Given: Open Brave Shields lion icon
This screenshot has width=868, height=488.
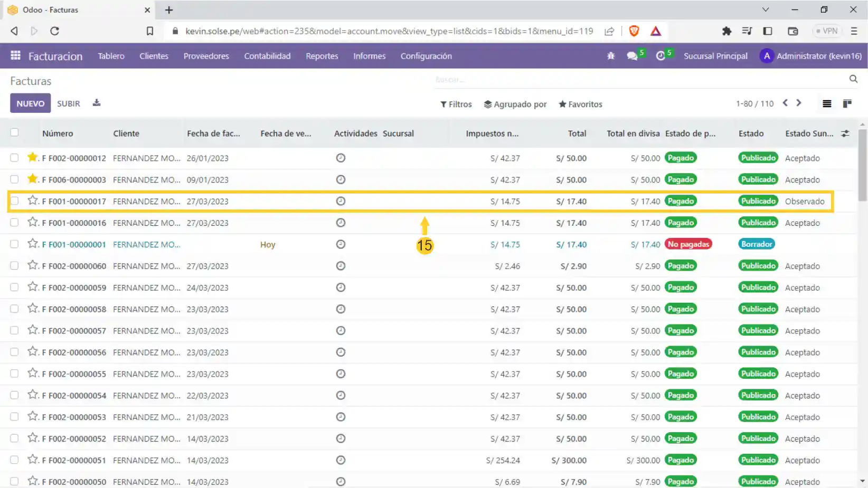Looking at the screenshot, I should tap(634, 31).
